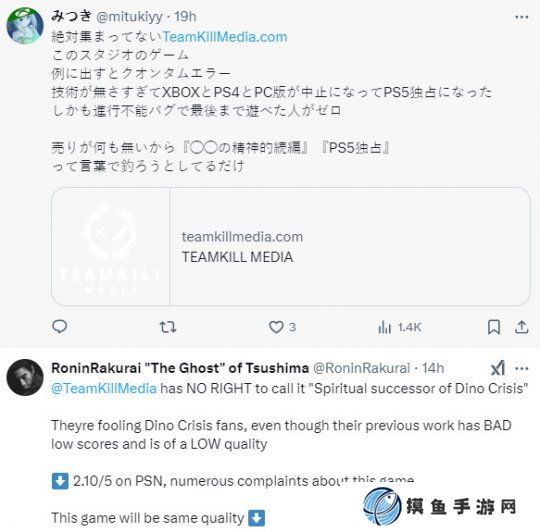Retweet the みつき post

[168, 327]
